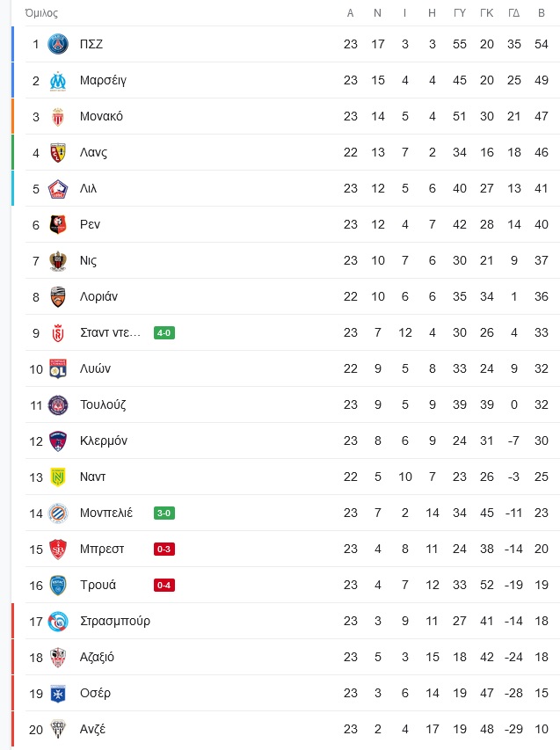Click the Τρουά 0-4 score badge
The height and width of the screenshot is (750, 560).
(164, 585)
